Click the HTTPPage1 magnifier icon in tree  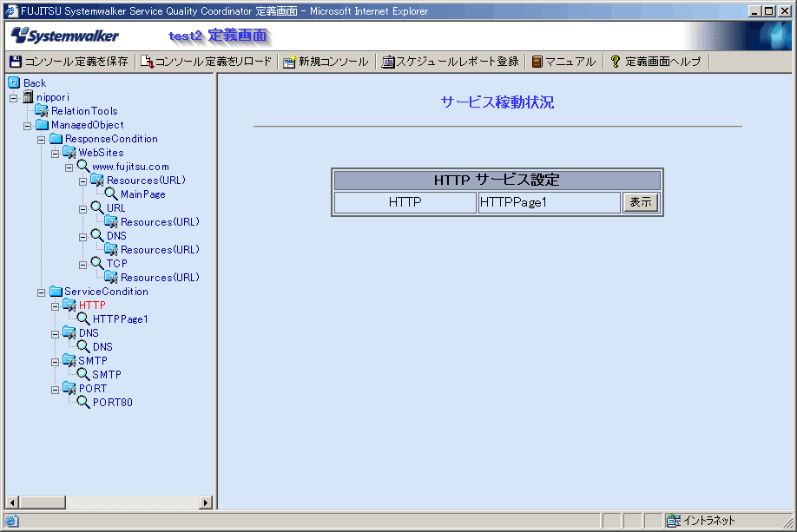83,319
